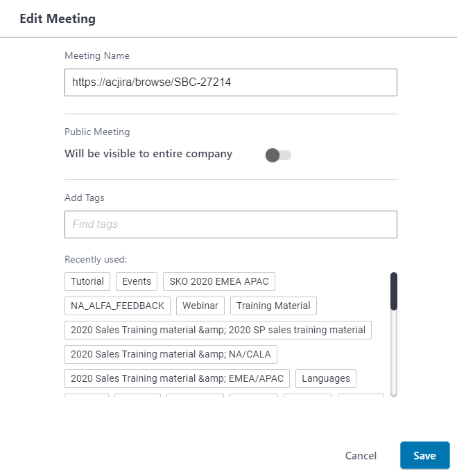Toggle the Public Meeting visibility switch
457x476 pixels.
click(278, 155)
